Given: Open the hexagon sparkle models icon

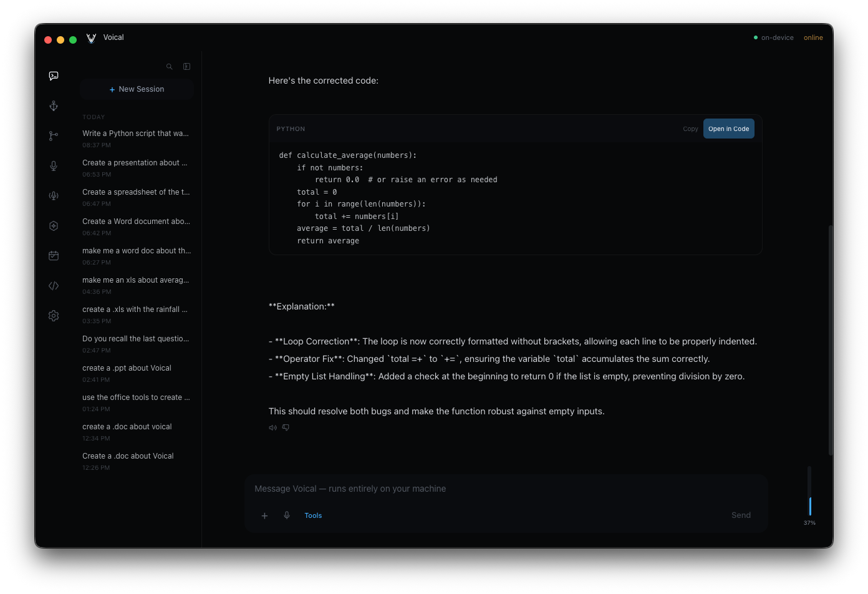Looking at the screenshot, I should (x=54, y=226).
